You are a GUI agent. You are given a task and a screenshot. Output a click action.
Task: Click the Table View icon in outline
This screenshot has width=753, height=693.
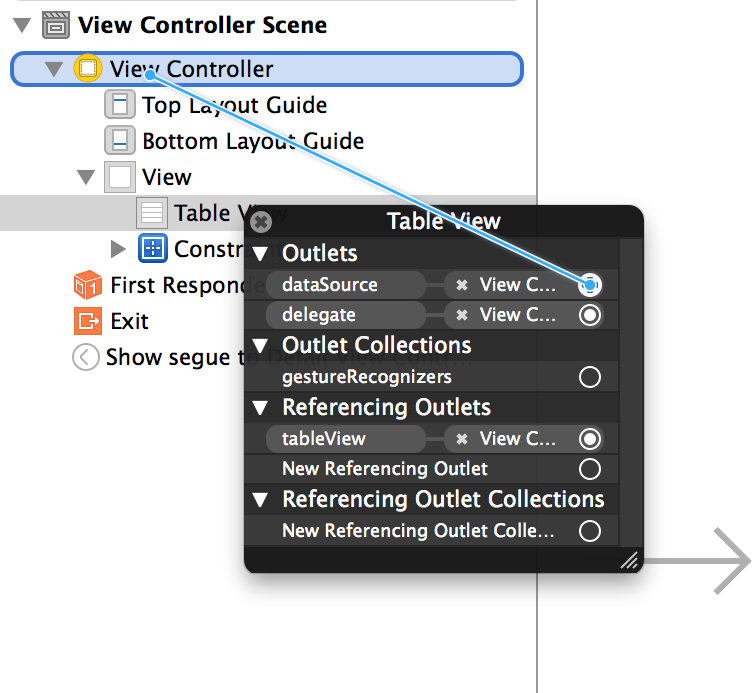pos(152,213)
